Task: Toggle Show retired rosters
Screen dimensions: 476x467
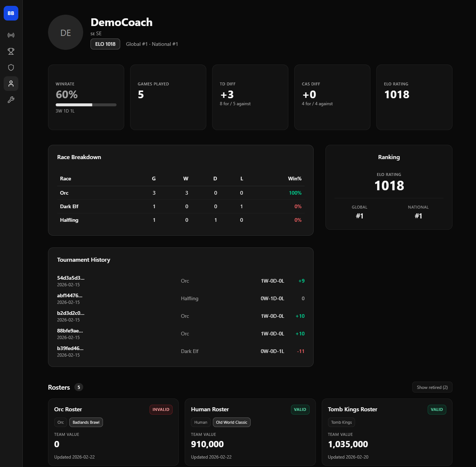Action: 432,387
